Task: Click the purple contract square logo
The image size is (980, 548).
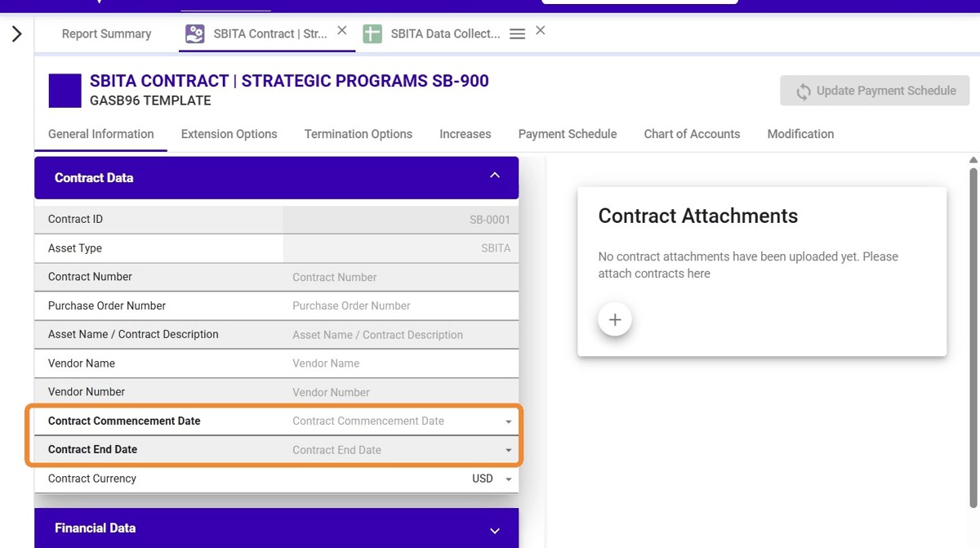Action: point(65,91)
